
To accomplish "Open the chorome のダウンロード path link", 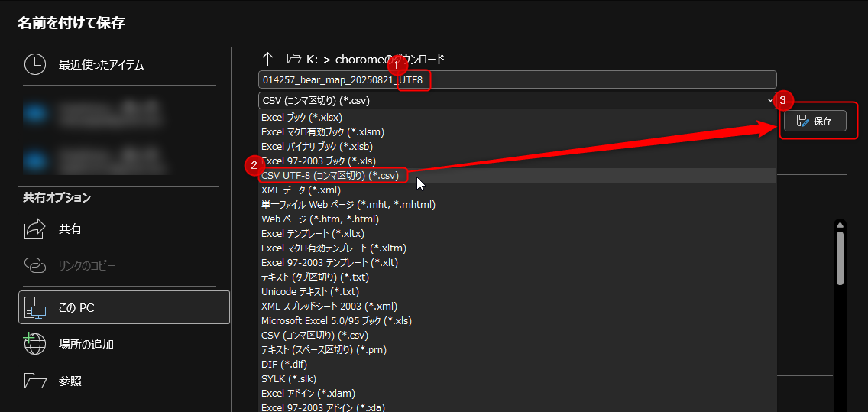I will pyautogui.click(x=390, y=59).
